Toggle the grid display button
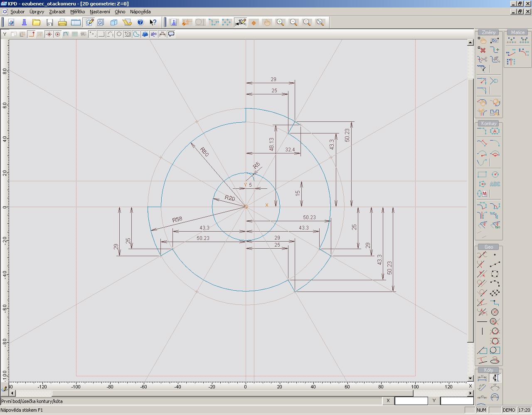This screenshot has height=415, width=532. (x=75, y=34)
